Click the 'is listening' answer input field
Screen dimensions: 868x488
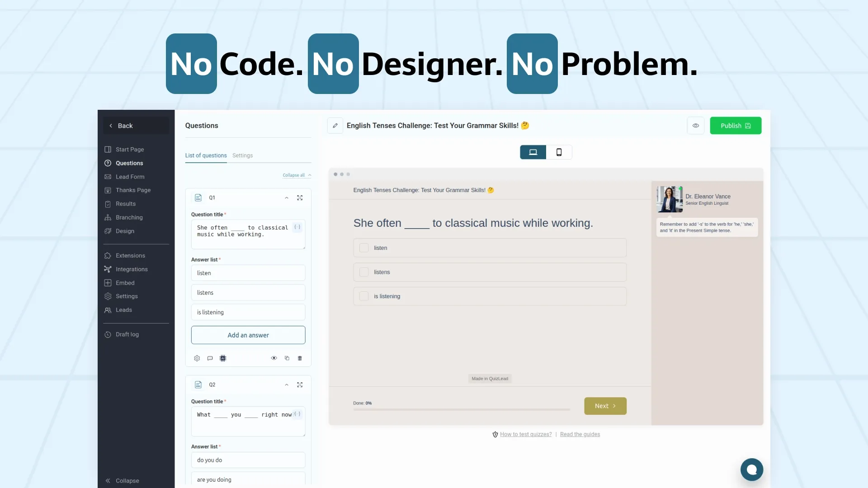248,312
